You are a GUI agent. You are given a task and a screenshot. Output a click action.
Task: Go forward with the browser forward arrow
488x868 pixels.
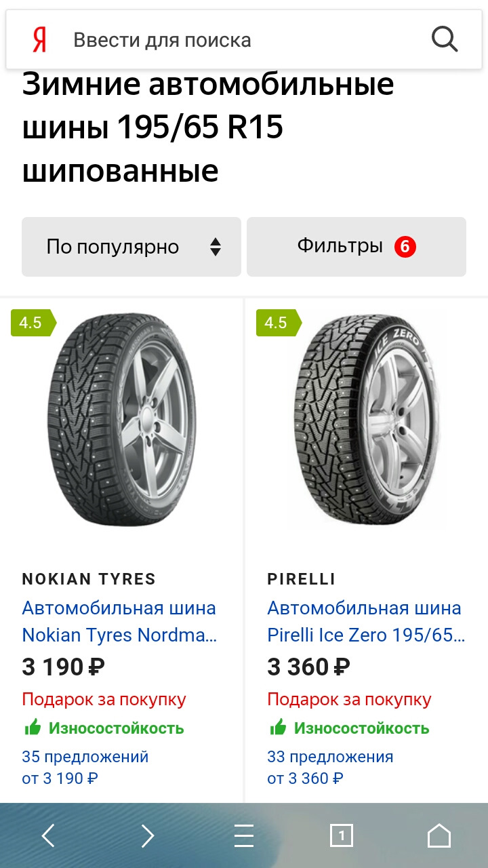[x=147, y=835]
